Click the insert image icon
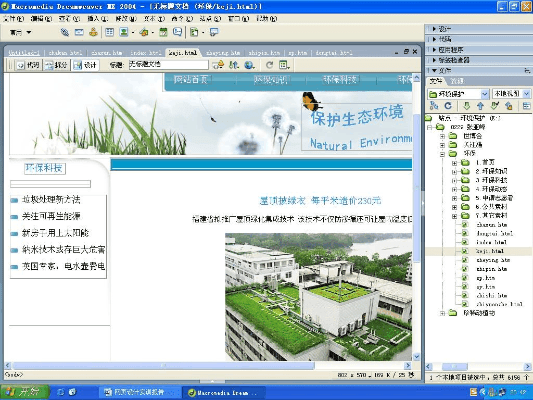 point(124,32)
